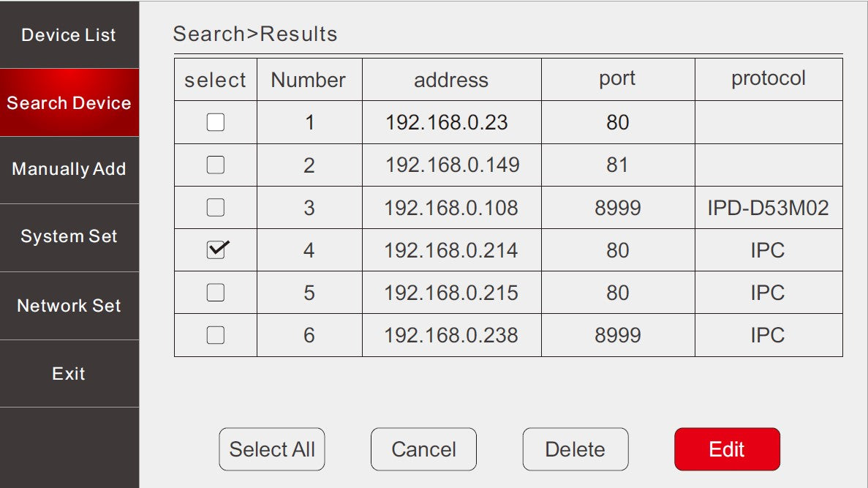868x488 pixels.
Task: Click port 8999 of device 3
Action: (x=618, y=208)
